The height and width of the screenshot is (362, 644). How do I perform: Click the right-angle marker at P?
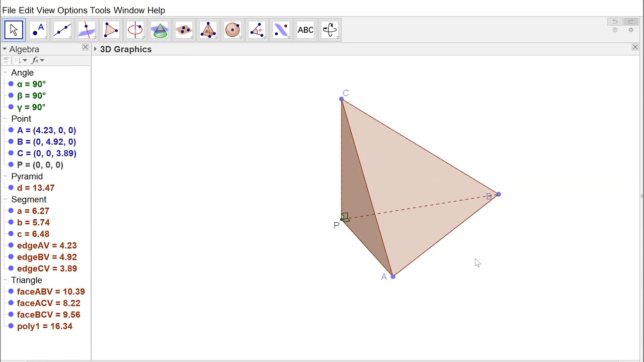pyautogui.click(x=345, y=218)
